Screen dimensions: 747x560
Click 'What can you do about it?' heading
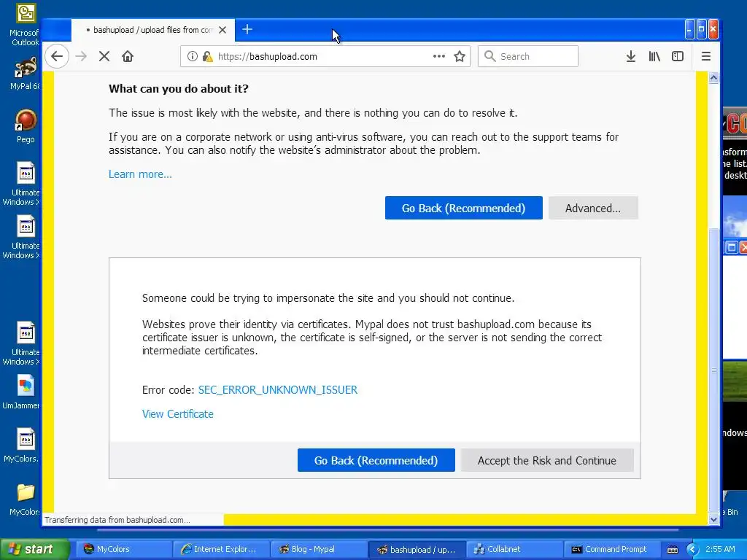click(179, 88)
